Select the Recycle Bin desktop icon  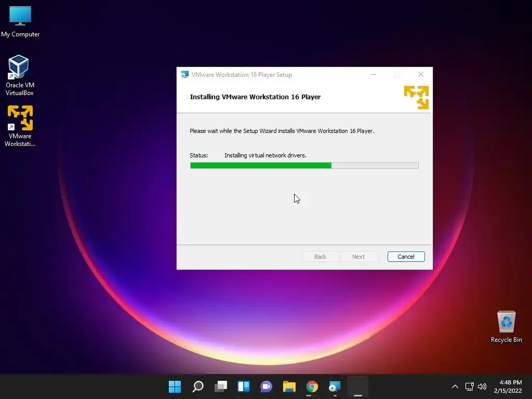click(x=506, y=326)
